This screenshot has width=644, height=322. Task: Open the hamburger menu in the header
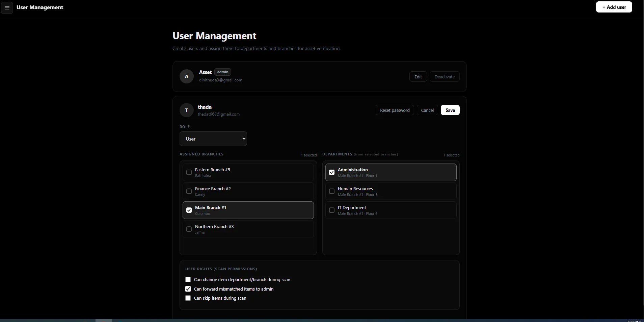pos(7,7)
